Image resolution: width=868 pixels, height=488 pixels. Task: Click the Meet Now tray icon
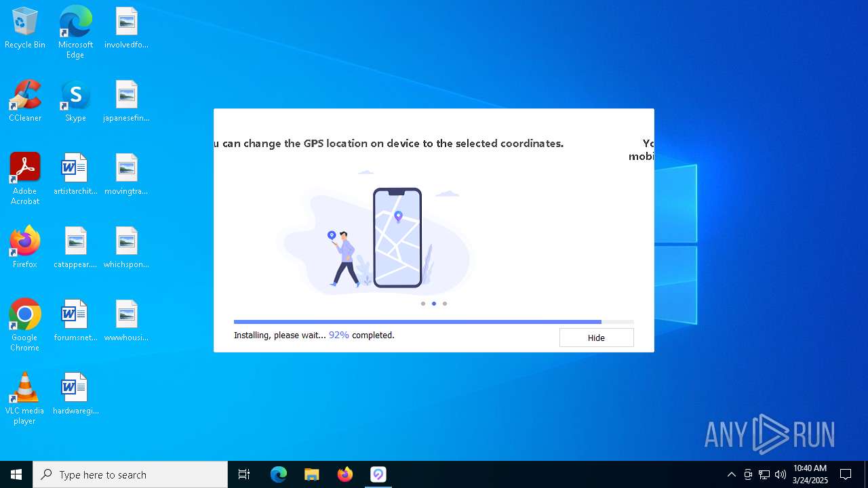[748, 474]
